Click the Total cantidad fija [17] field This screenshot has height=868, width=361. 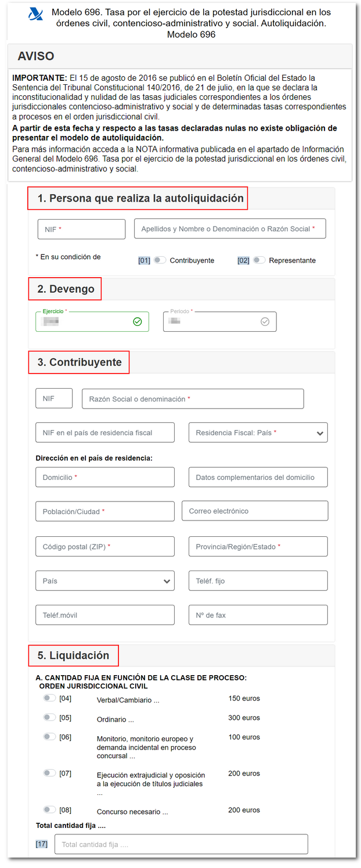(181, 844)
